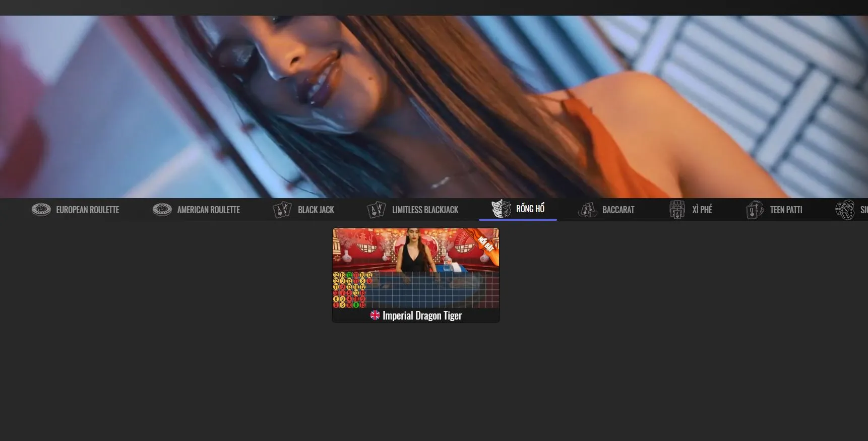This screenshot has width=868, height=441.
Task: Go to the Limitless Blackjack tab
Action: coord(425,210)
